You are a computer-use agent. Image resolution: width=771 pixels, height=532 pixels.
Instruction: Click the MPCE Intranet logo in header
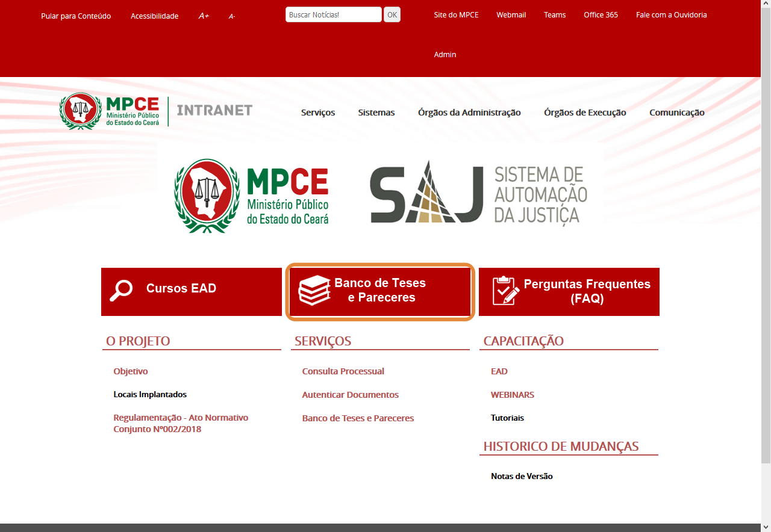click(156, 111)
